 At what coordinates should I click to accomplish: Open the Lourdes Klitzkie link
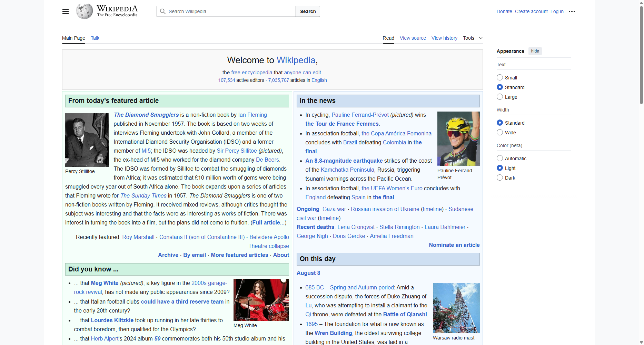click(112, 320)
